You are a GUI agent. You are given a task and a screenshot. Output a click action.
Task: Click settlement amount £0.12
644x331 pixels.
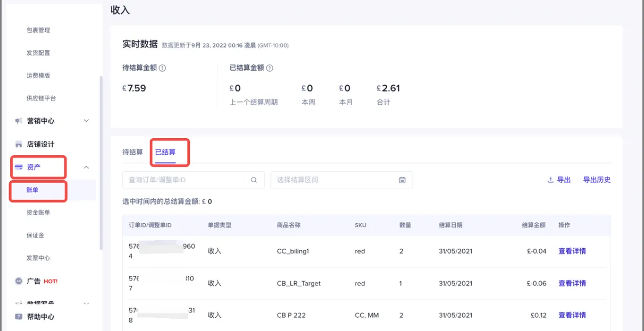click(x=538, y=315)
